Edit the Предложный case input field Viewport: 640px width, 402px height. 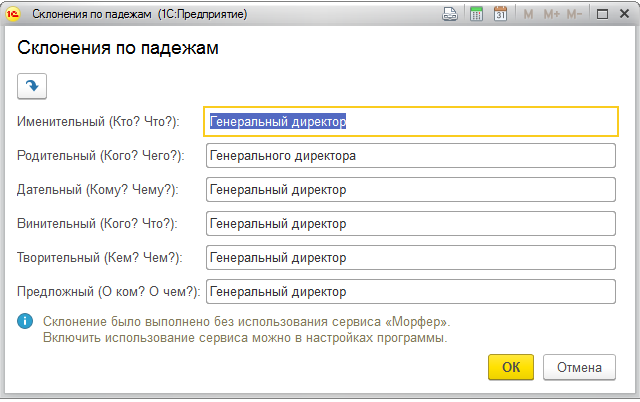(411, 291)
